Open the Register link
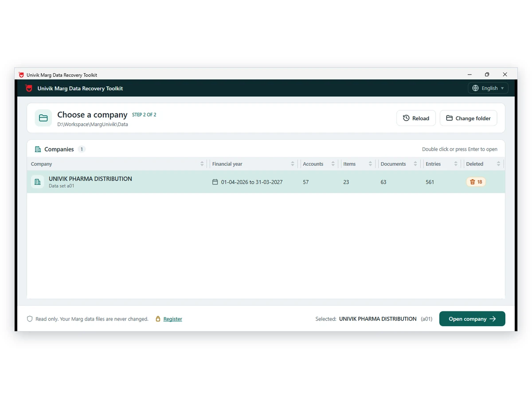Image resolution: width=532 pixels, height=399 pixels. coord(173,319)
